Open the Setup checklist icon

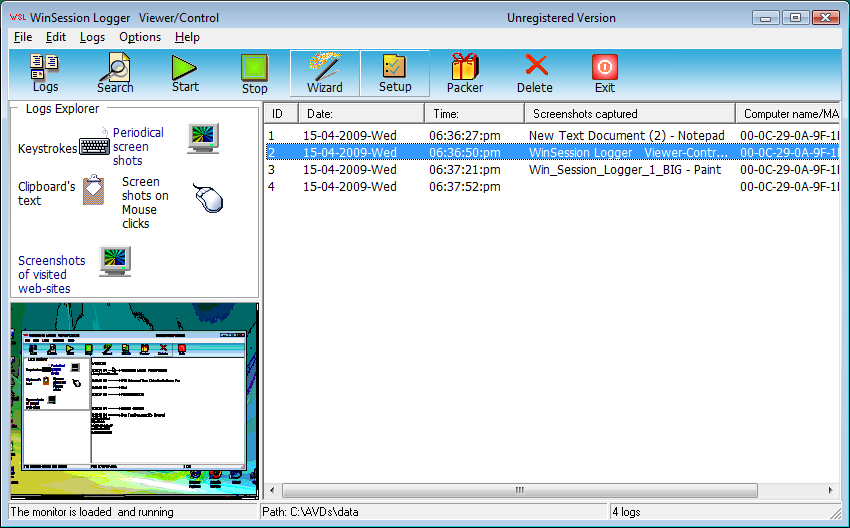pos(395,68)
